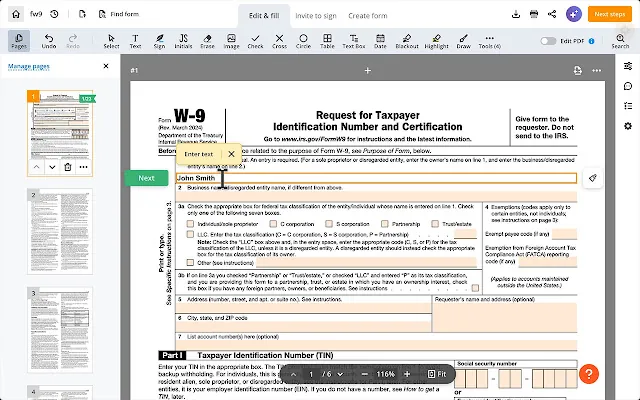Choose the Highlight tool
The width and height of the screenshot is (640, 400).
pos(436,41)
